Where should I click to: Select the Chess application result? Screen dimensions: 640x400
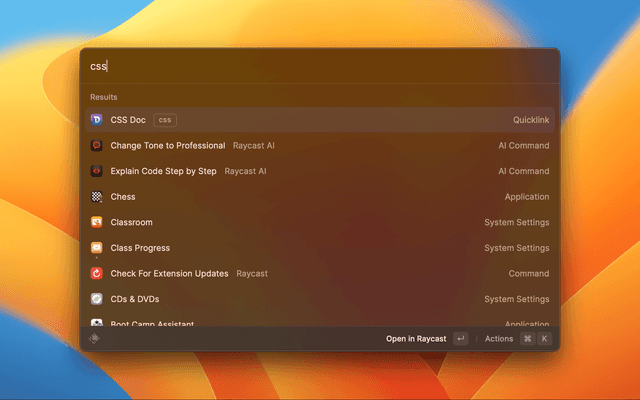pyautogui.click(x=320, y=197)
